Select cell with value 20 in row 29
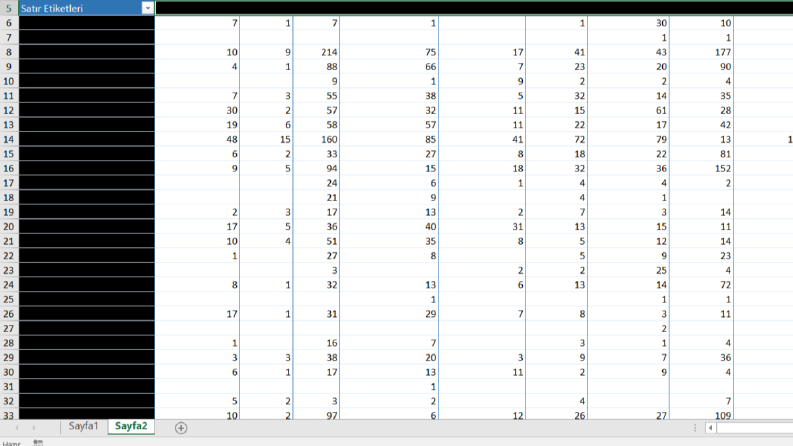 click(389, 358)
